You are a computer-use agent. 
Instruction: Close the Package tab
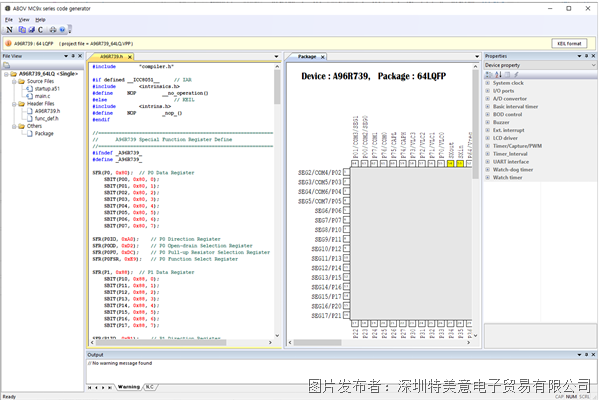[x=323, y=57]
